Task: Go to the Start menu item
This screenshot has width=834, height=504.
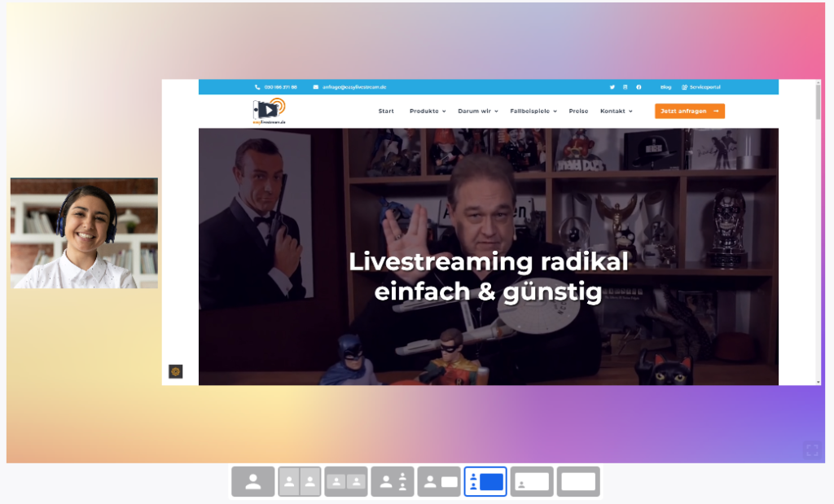Action: point(386,111)
